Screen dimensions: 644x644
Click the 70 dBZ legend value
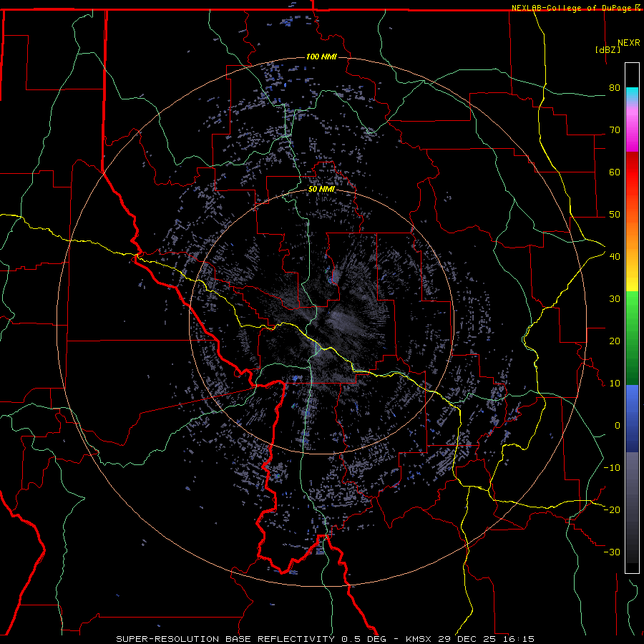point(615,130)
